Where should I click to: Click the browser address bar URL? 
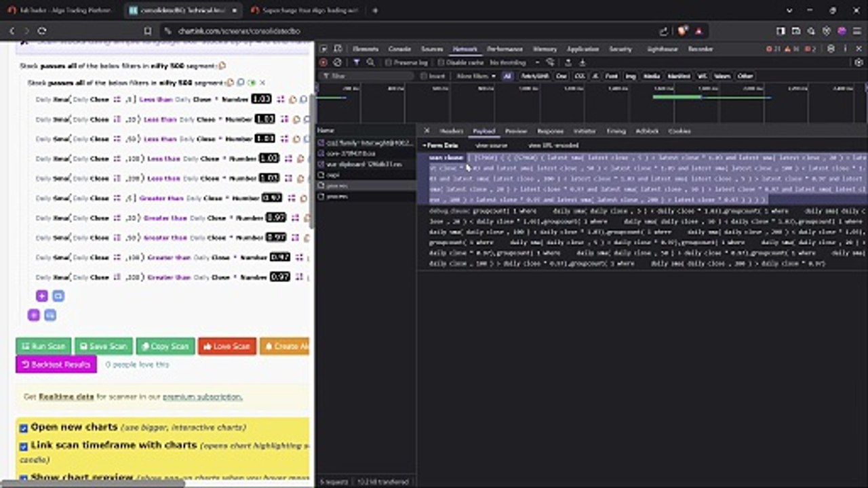click(238, 31)
